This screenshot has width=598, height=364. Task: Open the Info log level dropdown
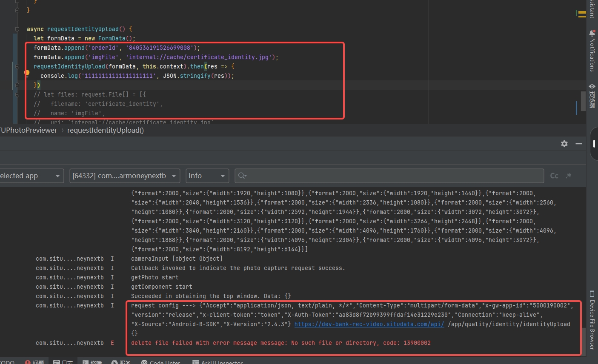click(207, 176)
